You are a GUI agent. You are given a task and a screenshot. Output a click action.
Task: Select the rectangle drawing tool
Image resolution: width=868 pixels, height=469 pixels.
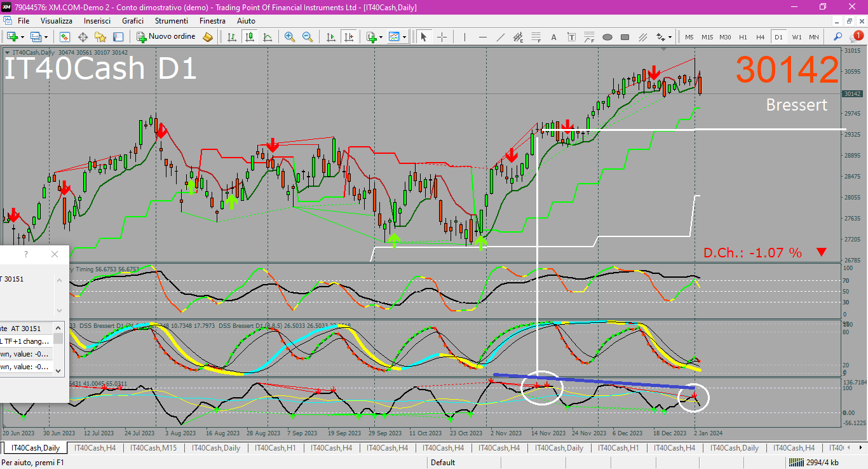pos(625,37)
